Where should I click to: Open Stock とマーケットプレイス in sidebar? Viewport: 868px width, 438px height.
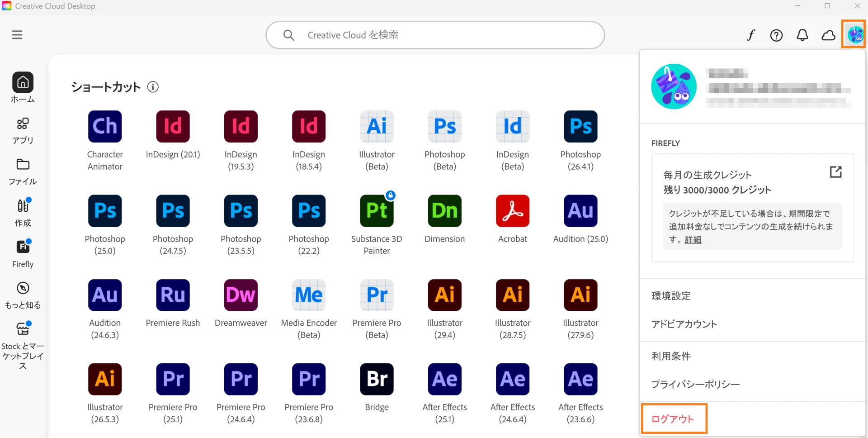tap(23, 346)
